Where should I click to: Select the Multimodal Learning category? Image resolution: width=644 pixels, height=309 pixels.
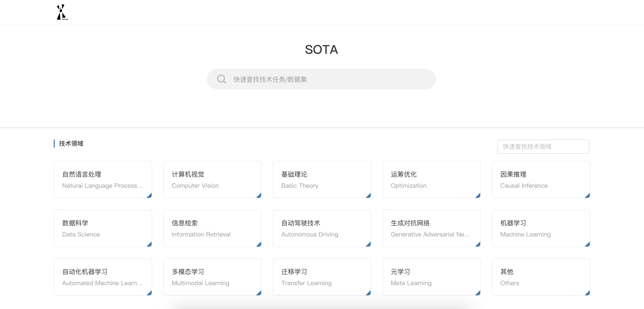212,277
